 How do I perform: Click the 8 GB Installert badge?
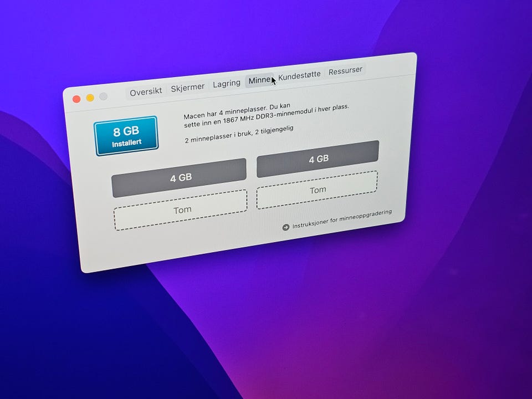[x=126, y=136]
